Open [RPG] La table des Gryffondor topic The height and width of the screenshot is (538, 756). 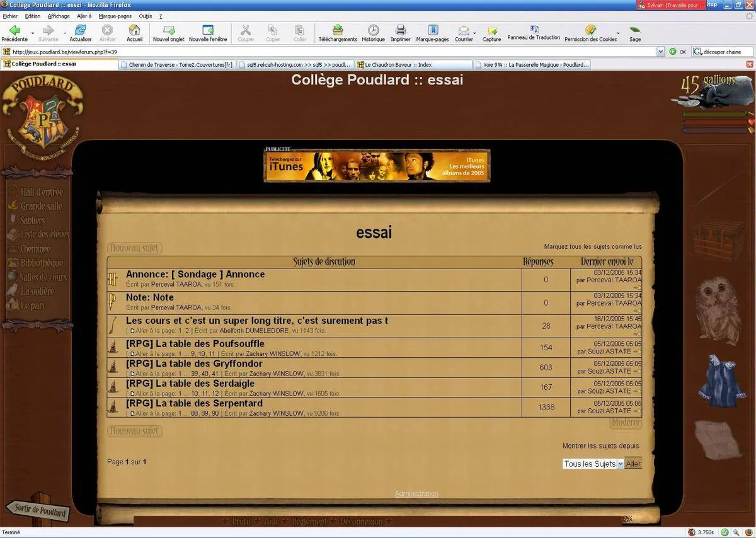point(194,363)
